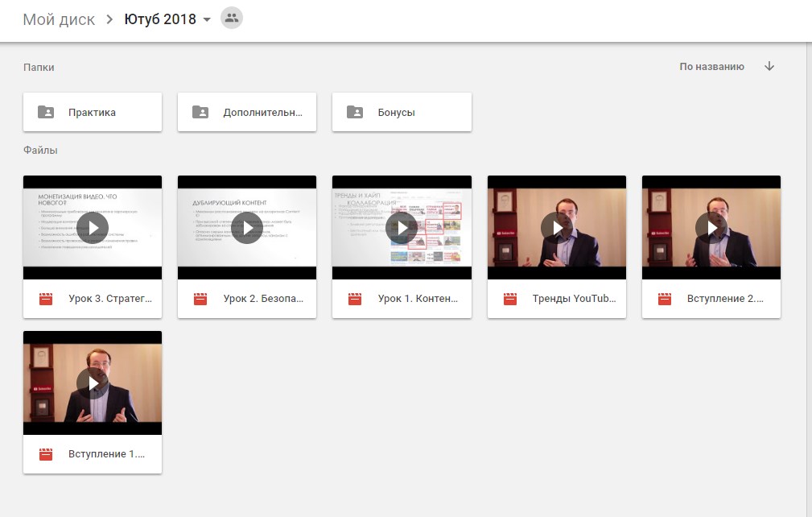The height and width of the screenshot is (517, 812).
Task: Click the video file icon for Урок 2
Action: (200, 299)
